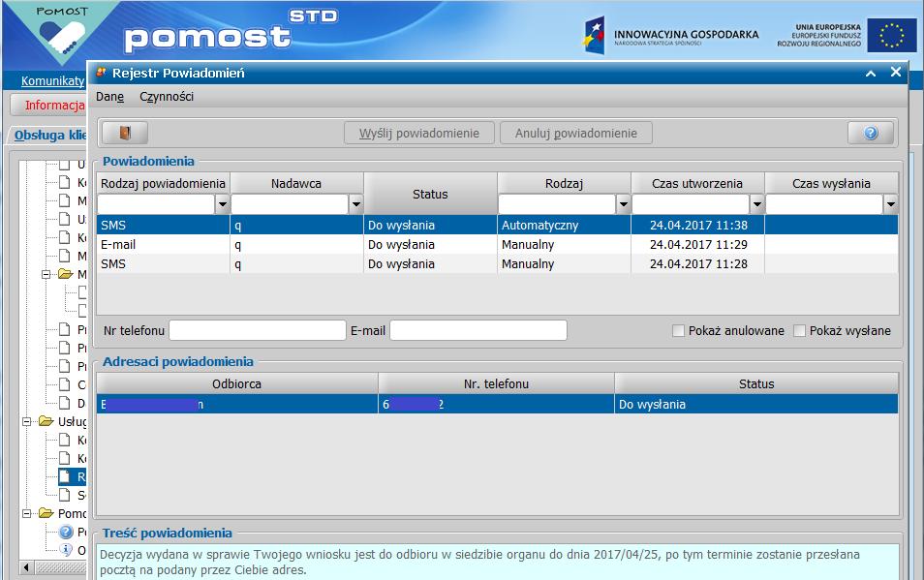This screenshot has width=924, height=580.
Task: Open Rodzaj filter dropdown
Action: tap(624, 204)
